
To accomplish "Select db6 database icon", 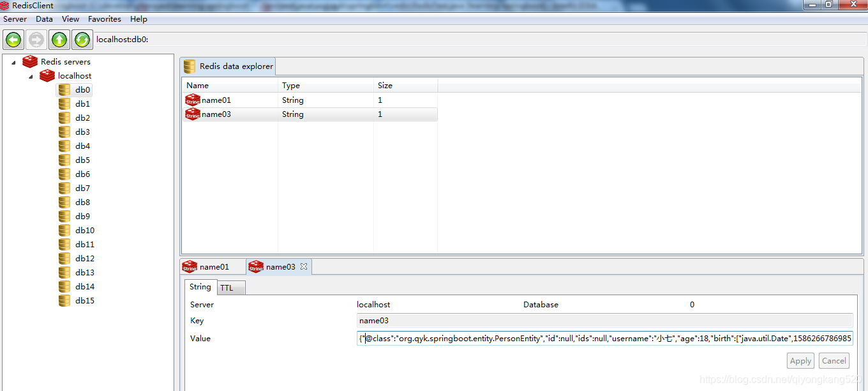I will pos(64,174).
